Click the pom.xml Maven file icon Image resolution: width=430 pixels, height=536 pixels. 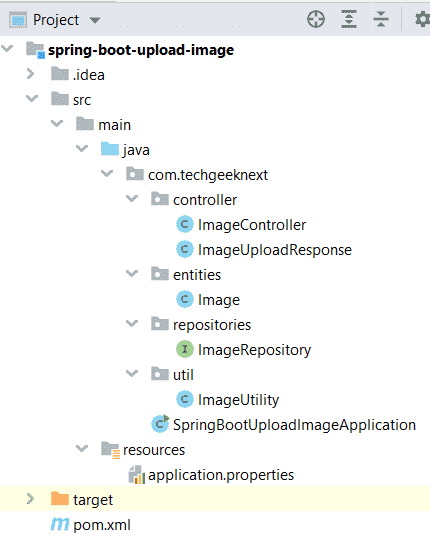(x=60, y=524)
